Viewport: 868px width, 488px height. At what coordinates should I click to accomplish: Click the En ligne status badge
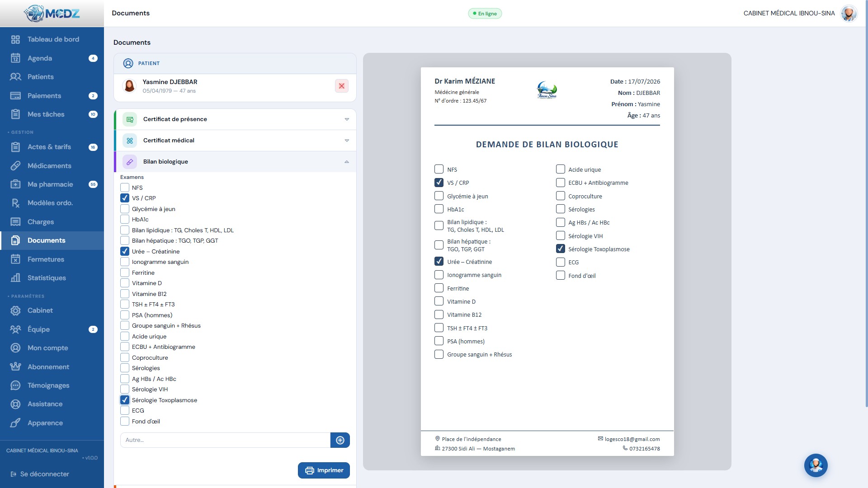click(485, 14)
